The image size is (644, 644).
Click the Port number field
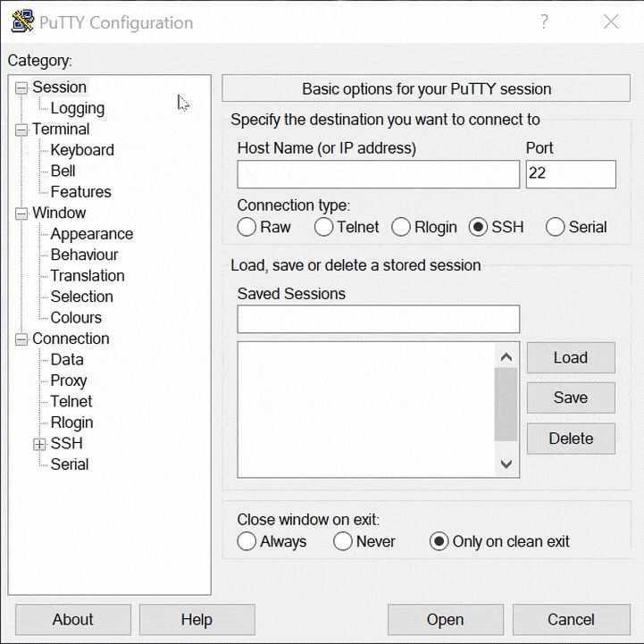(570, 174)
